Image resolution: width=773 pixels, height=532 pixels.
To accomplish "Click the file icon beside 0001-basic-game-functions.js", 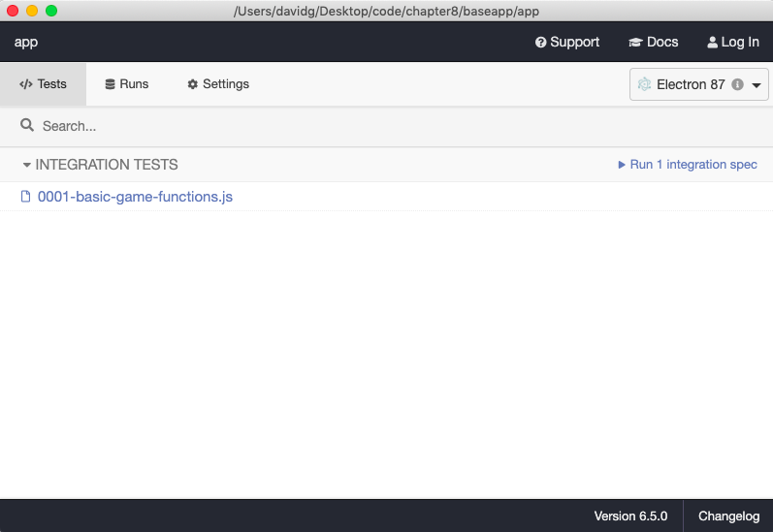I will 26,197.
